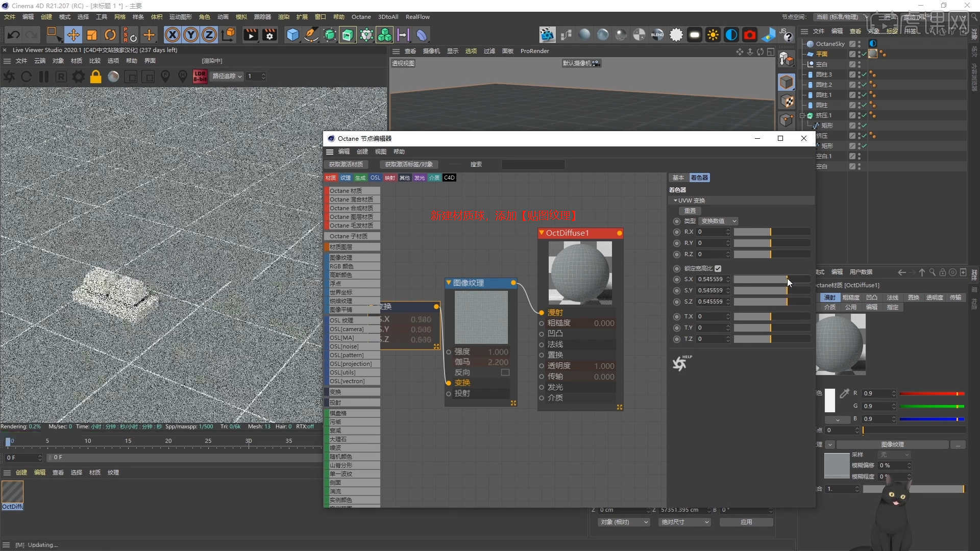The width and height of the screenshot is (980, 551).
Task: Click the 获取激活材质 button
Action: (x=346, y=164)
